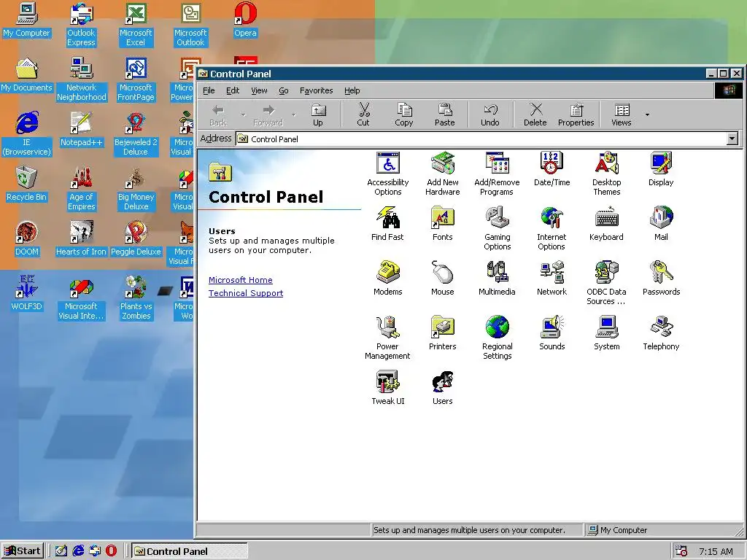
Task: Select Recycle Bin desktop icon
Action: pyautogui.click(x=26, y=184)
